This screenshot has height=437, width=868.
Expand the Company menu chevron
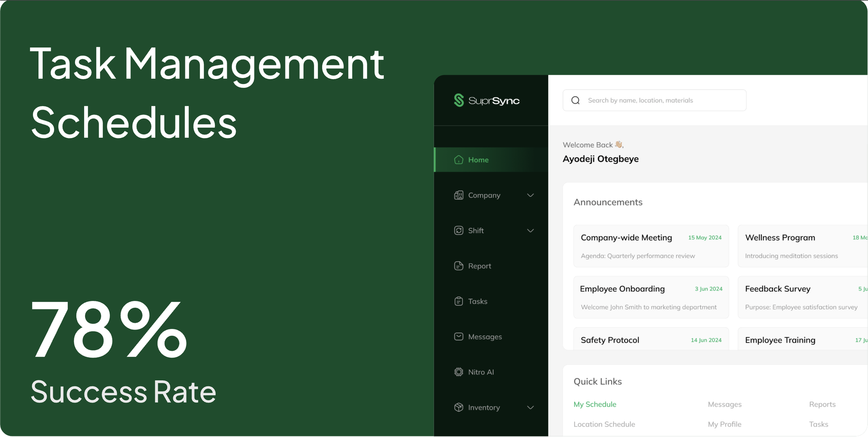tap(530, 195)
